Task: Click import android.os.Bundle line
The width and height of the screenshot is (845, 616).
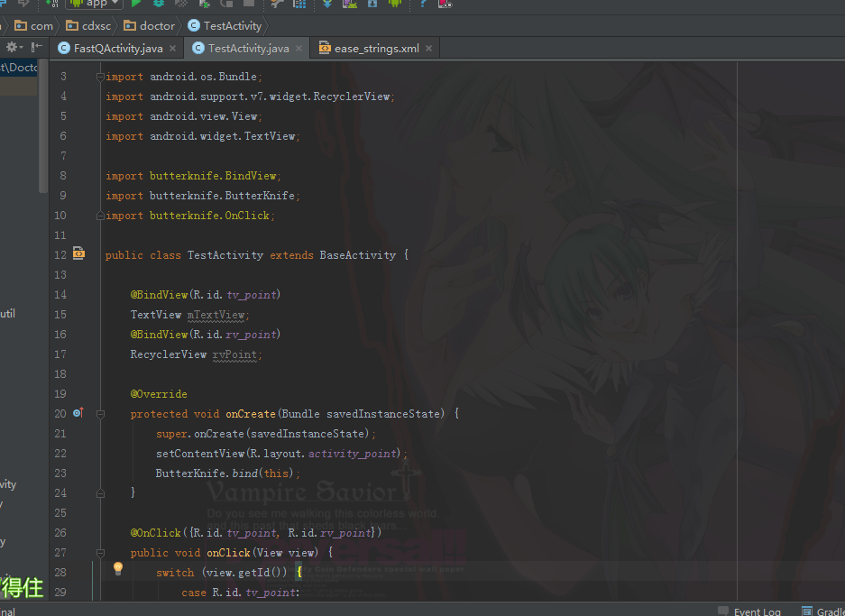Action: pos(184,77)
